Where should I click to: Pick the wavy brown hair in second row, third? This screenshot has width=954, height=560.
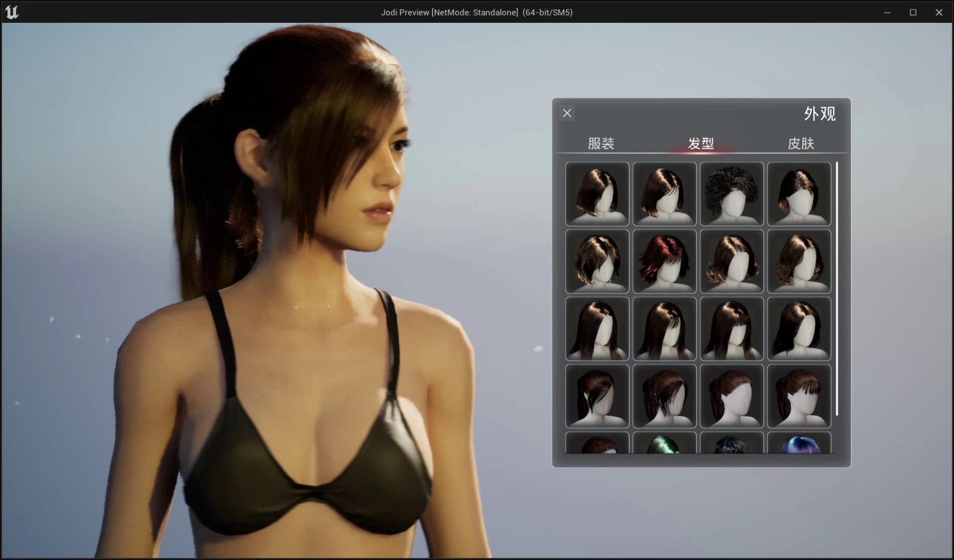point(732,261)
